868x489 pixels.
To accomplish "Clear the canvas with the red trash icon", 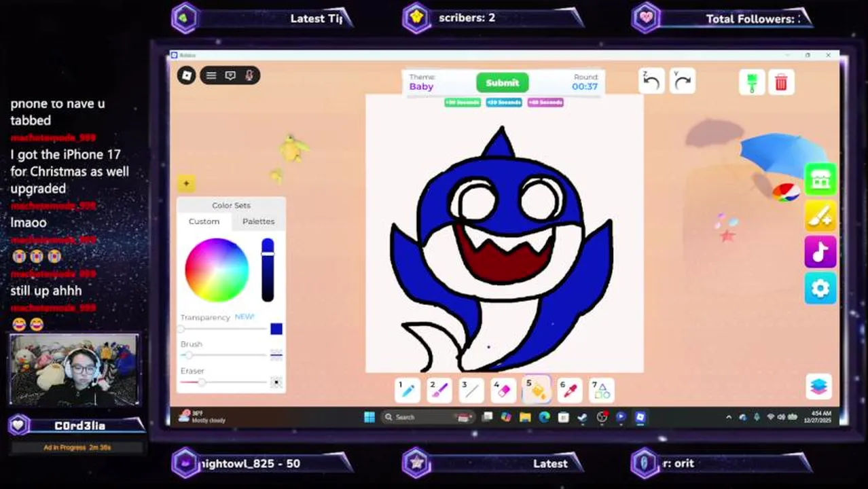I will pyautogui.click(x=781, y=82).
